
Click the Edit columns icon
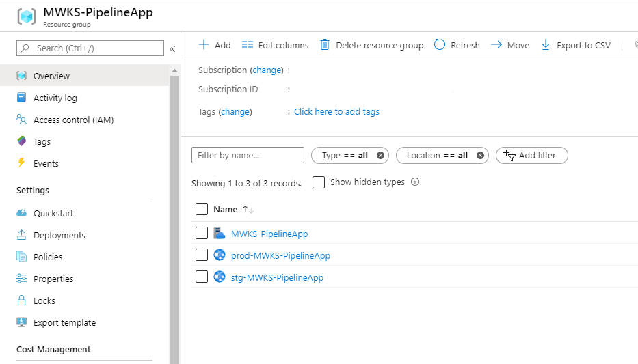coord(248,45)
